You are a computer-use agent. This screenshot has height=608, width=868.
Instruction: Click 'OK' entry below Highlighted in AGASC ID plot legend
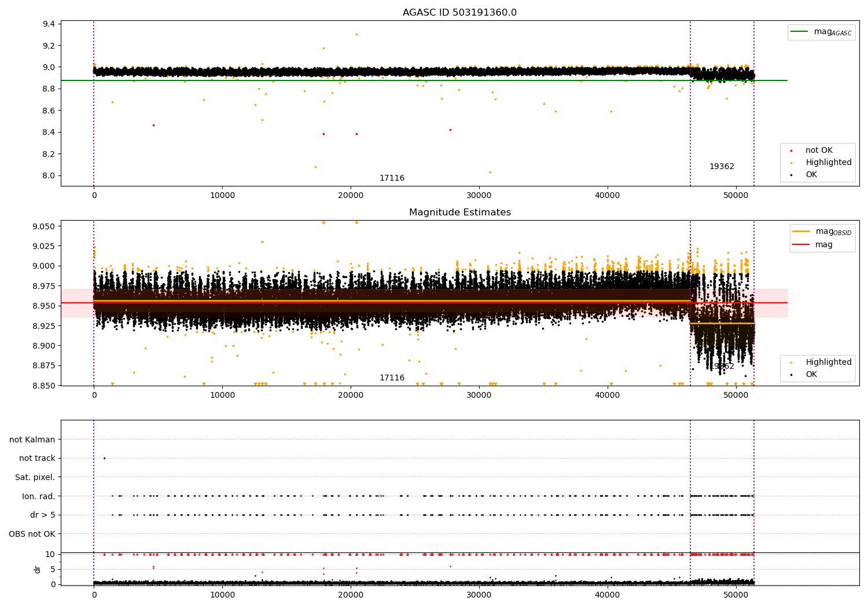(811, 175)
